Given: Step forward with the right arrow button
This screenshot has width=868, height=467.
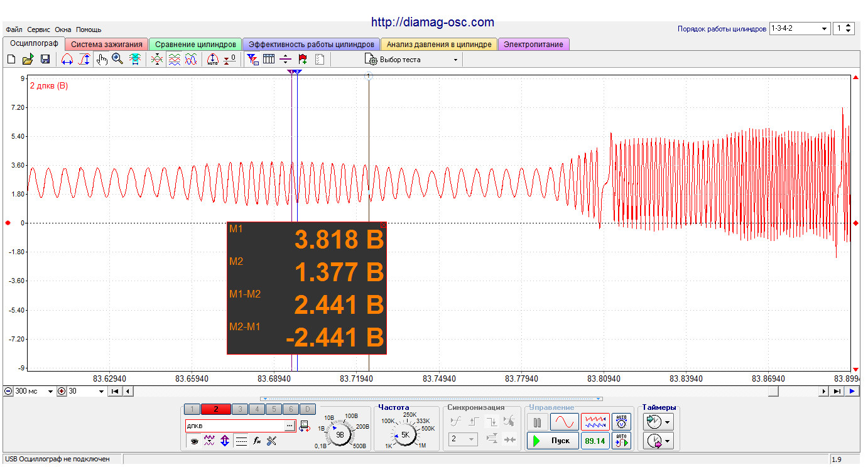Looking at the screenshot, I should click(824, 391).
